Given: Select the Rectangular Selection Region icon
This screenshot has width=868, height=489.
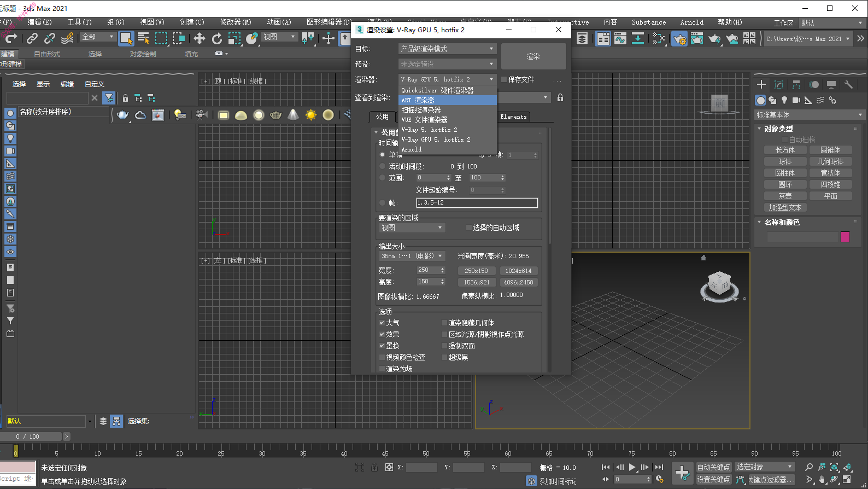Looking at the screenshot, I should pyautogui.click(x=161, y=38).
